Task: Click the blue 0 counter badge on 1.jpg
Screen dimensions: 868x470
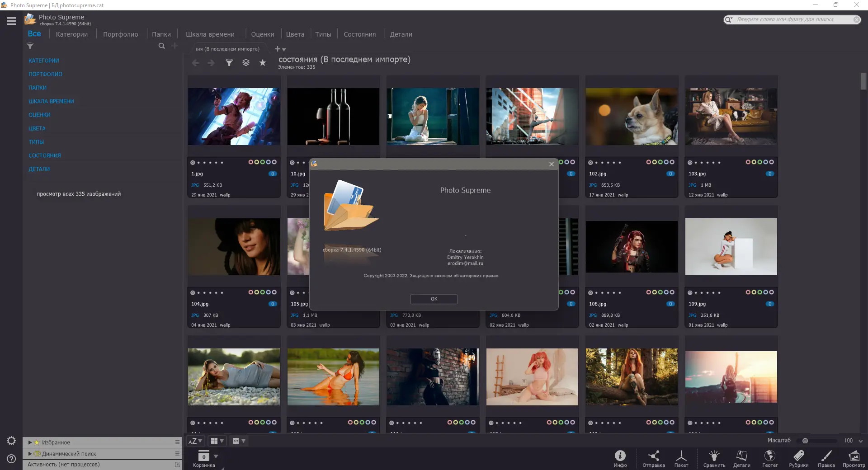Action: pyautogui.click(x=273, y=174)
